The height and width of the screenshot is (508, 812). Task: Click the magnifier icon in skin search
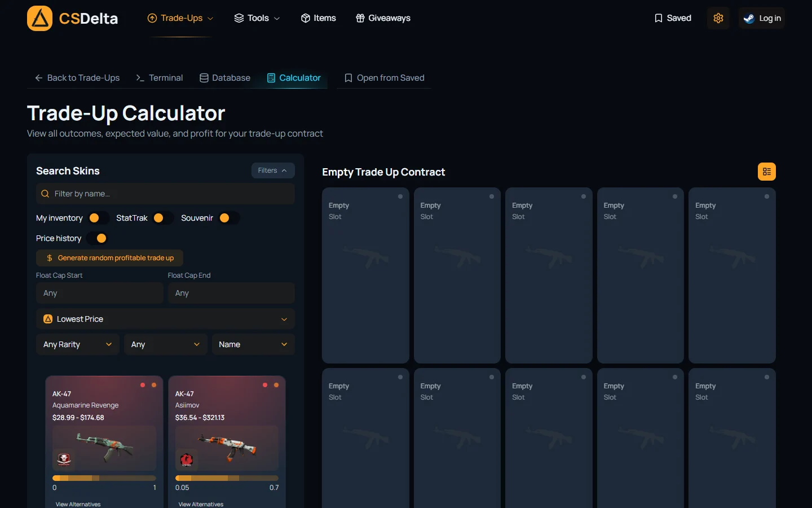pyautogui.click(x=45, y=194)
